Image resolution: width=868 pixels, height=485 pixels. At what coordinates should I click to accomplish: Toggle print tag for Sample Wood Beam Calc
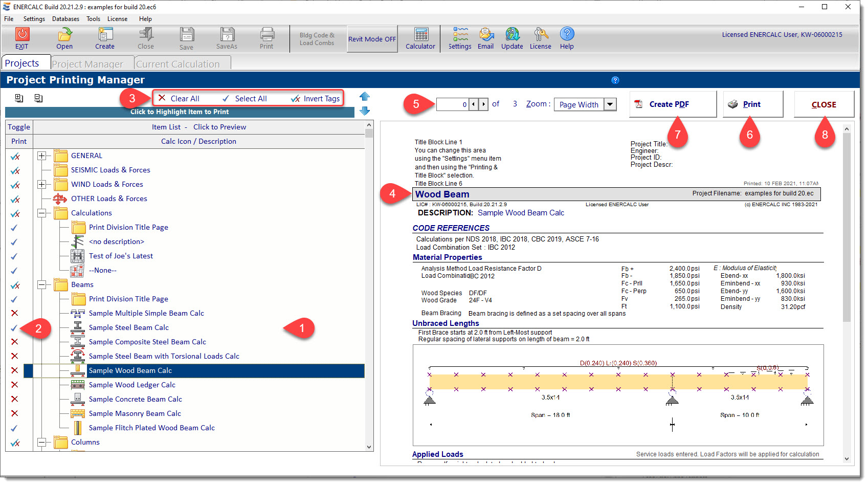click(14, 370)
